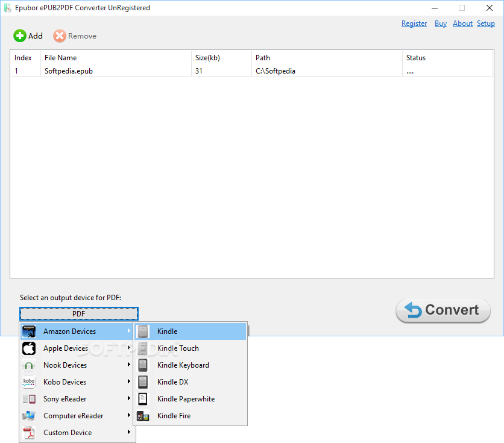Sort by the File Name column header
The image size is (504, 443).
(x=116, y=58)
